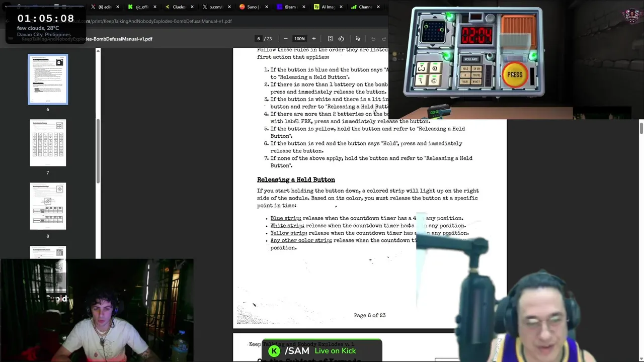Click the PDF page vertical scrollbar
This screenshot has width=644, height=362.
pos(641,127)
